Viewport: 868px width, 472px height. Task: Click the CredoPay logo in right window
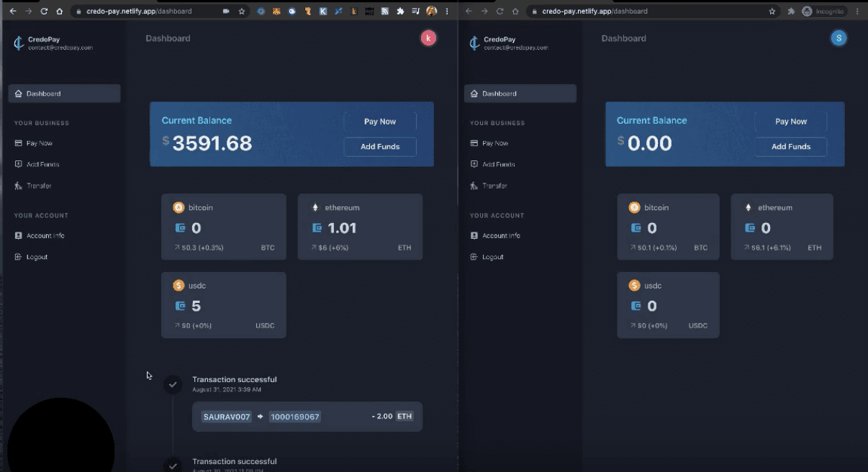point(474,43)
